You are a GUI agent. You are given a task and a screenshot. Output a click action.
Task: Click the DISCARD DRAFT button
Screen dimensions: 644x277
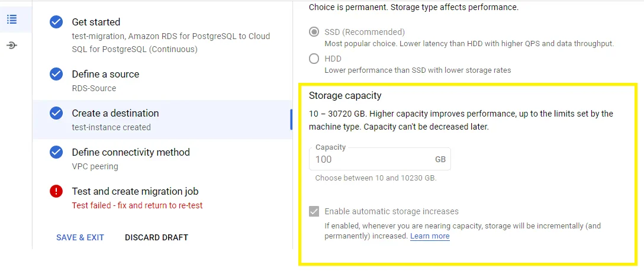pos(156,237)
